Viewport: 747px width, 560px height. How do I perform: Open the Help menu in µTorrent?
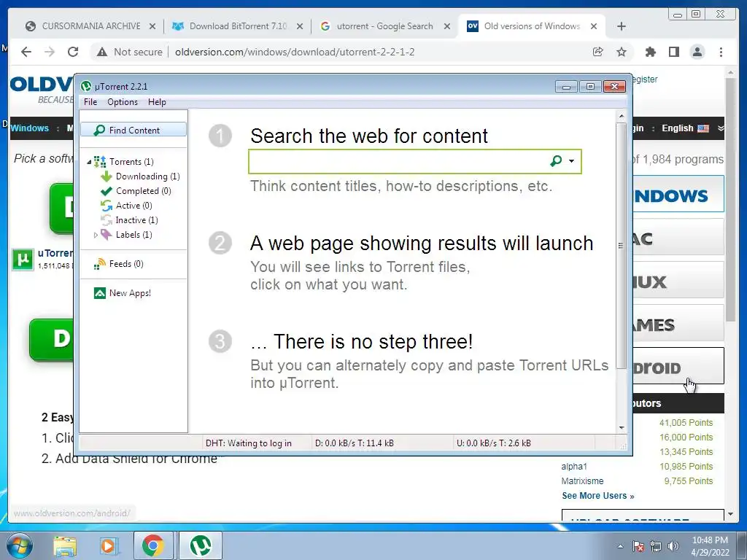157,102
